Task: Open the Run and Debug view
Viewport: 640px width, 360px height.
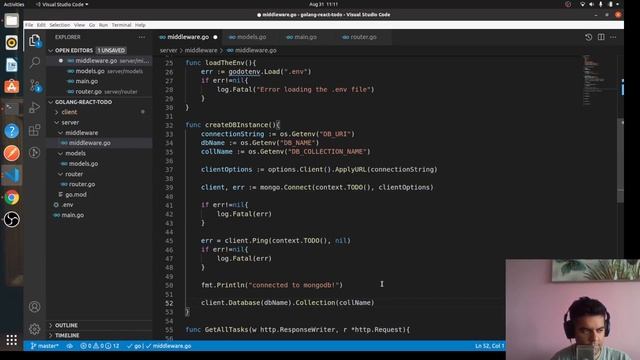Action: [35, 107]
